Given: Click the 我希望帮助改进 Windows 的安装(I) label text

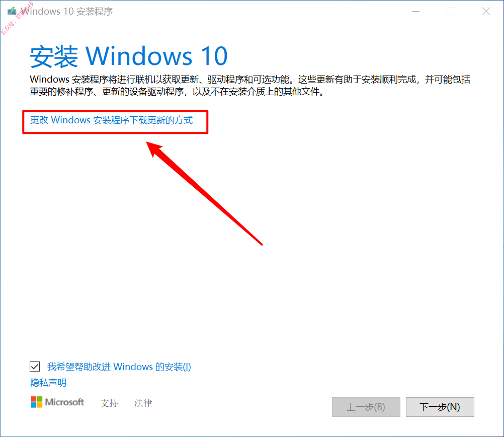Looking at the screenshot, I should click(119, 367).
